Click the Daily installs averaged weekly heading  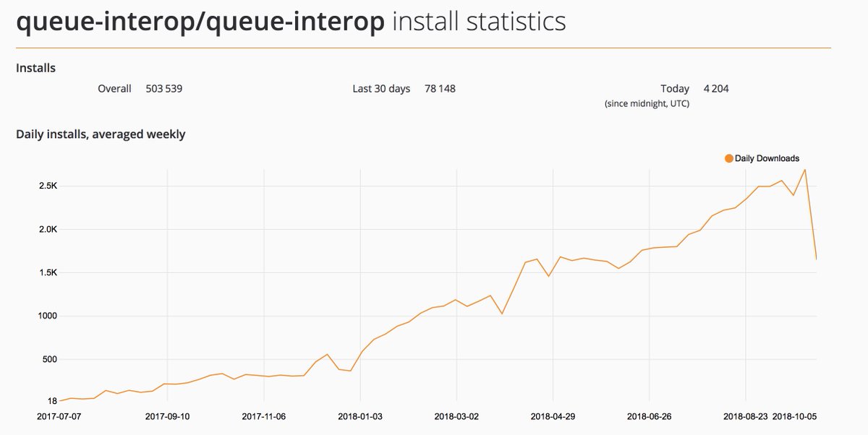[x=101, y=134]
